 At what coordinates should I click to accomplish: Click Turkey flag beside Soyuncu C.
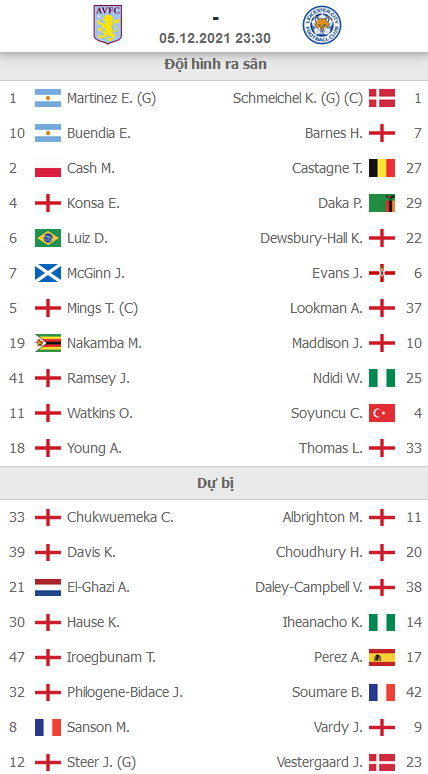tap(382, 413)
